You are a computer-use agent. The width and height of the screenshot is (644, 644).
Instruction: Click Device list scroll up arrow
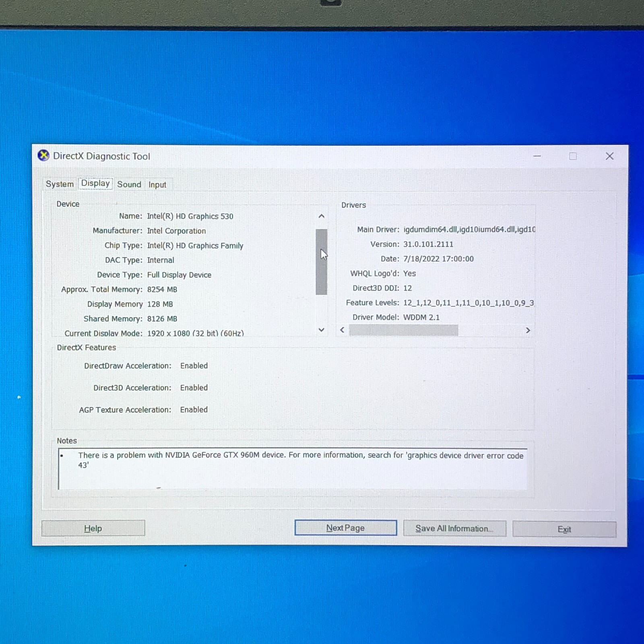tap(321, 216)
